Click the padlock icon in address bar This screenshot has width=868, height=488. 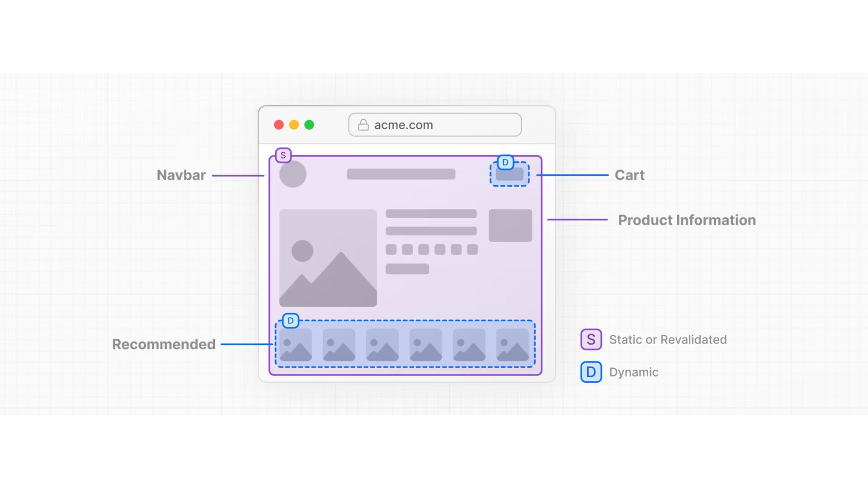[363, 125]
